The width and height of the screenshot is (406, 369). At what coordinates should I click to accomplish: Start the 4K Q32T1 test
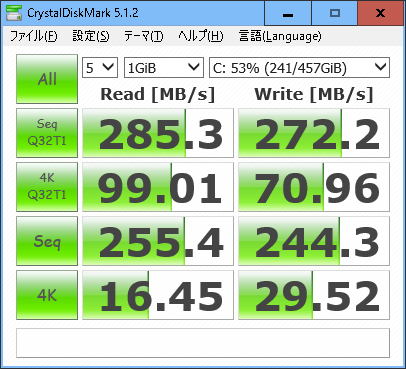pyautogui.click(x=47, y=187)
